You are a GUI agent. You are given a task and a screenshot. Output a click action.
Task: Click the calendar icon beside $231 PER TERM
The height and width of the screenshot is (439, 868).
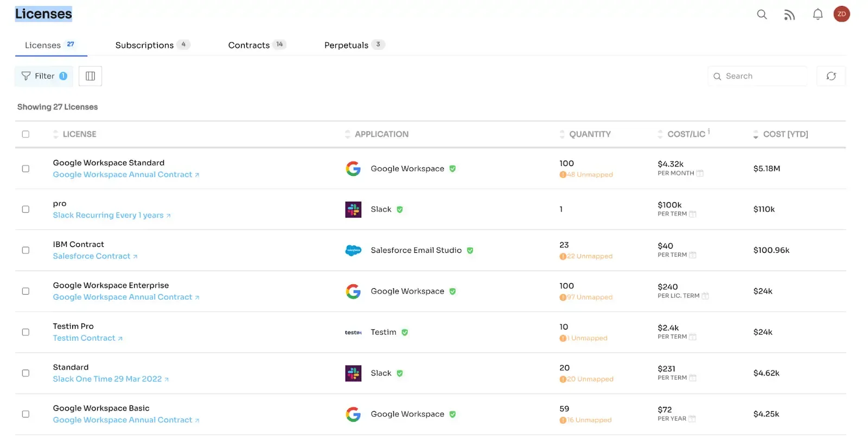point(692,378)
